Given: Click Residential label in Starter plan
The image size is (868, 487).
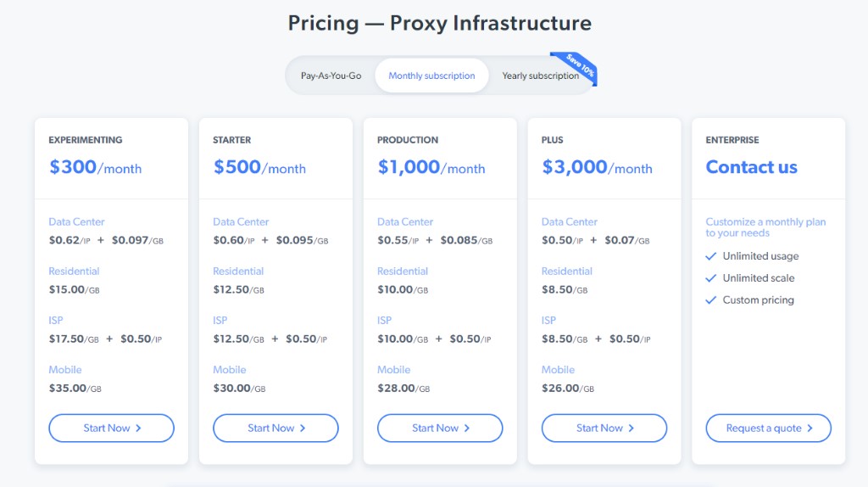Looking at the screenshot, I should (238, 271).
